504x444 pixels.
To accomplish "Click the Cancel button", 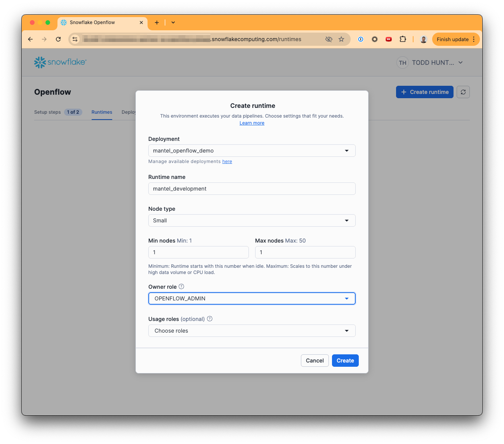I will pyautogui.click(x=315, y=361).
